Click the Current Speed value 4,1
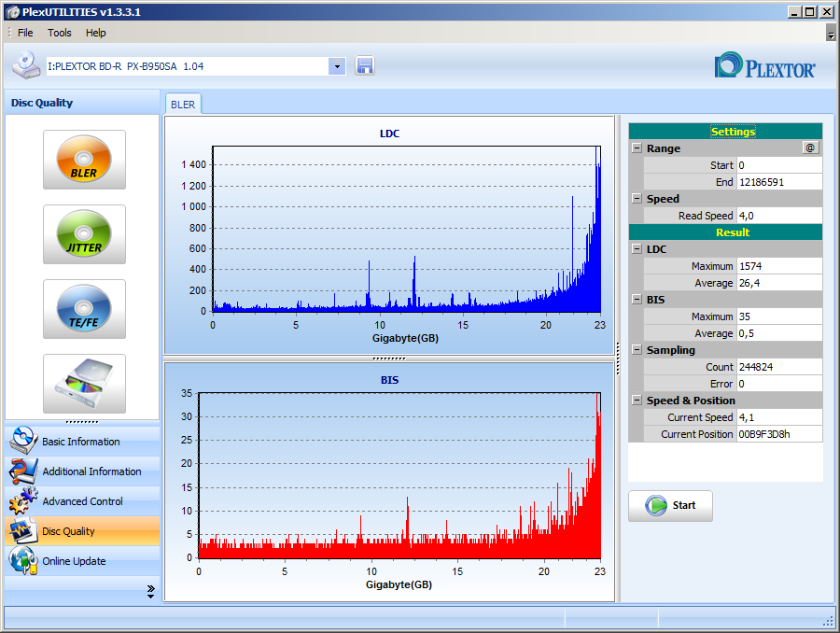 (x=779, y=417)
